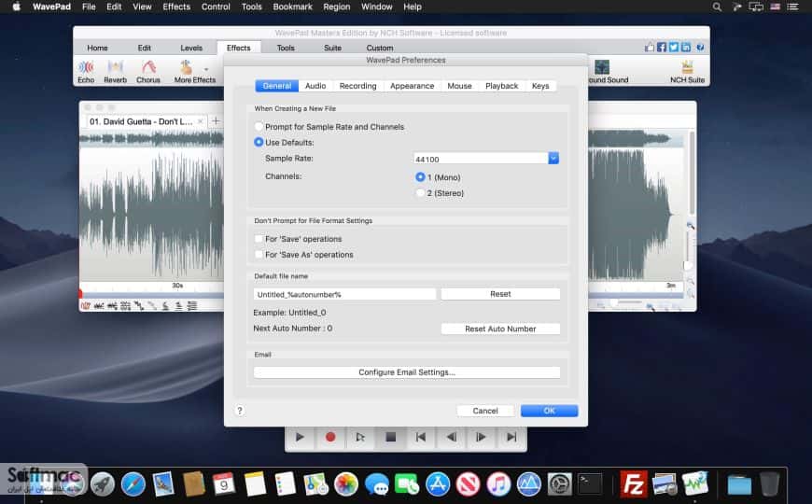Click Configure Email Settings button

(x=407, y=371)
